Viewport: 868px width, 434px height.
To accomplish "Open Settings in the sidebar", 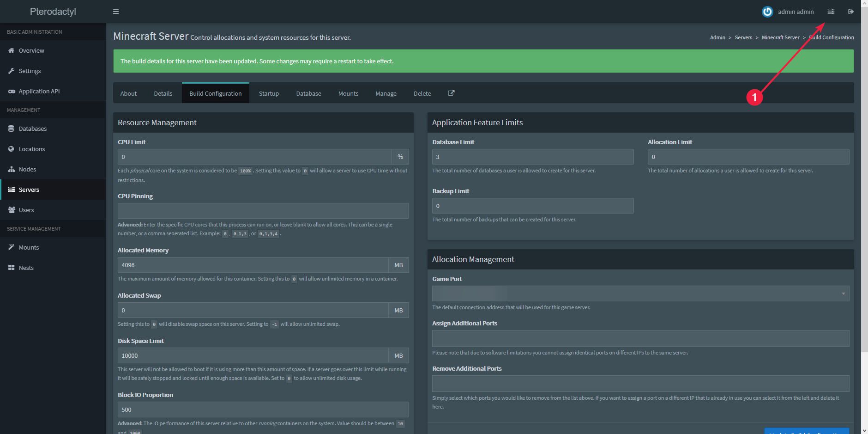I will [53, 71].
